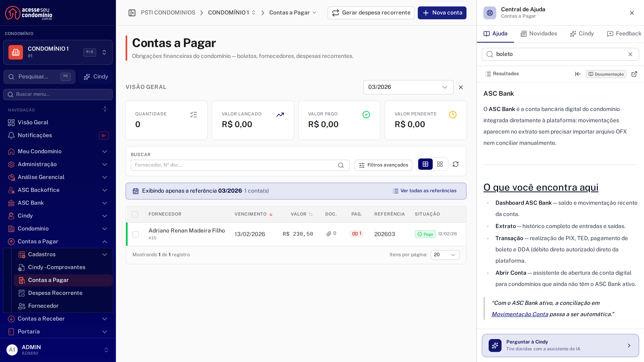644x362 pixels.
Task: Click the navigation collapse-all icon
Action: click(x=105, y=109)
